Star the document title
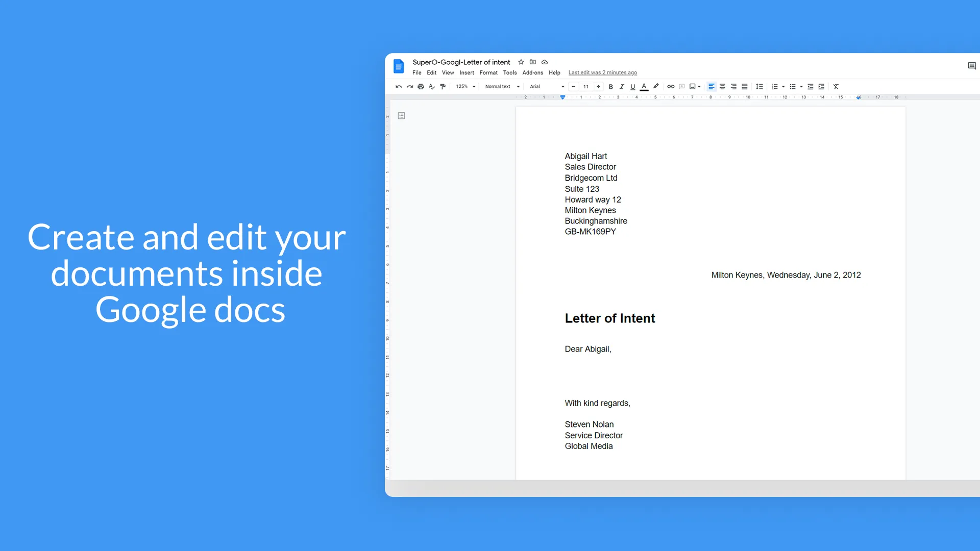The height and width of the screenshot is (551, 980). pyautogui.click(x=521, y=62)
